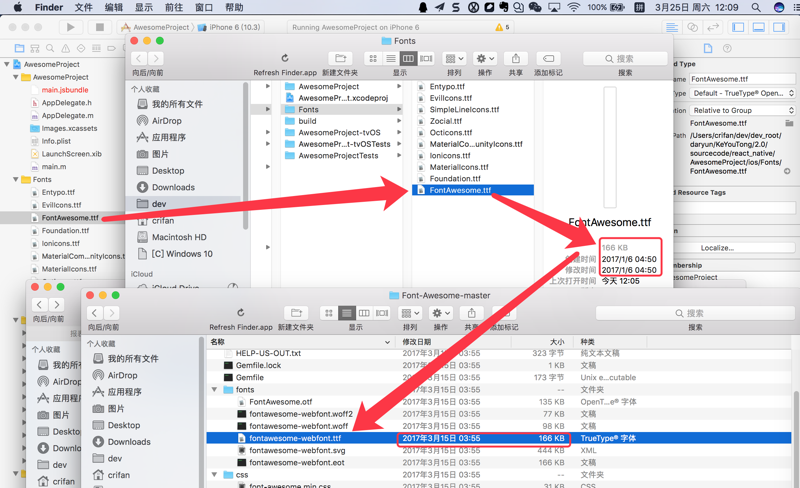Screen dimensions: 800x488
Task: Select Macintosh HD in the Fonts window sidebar
Action: click(179, 237)
